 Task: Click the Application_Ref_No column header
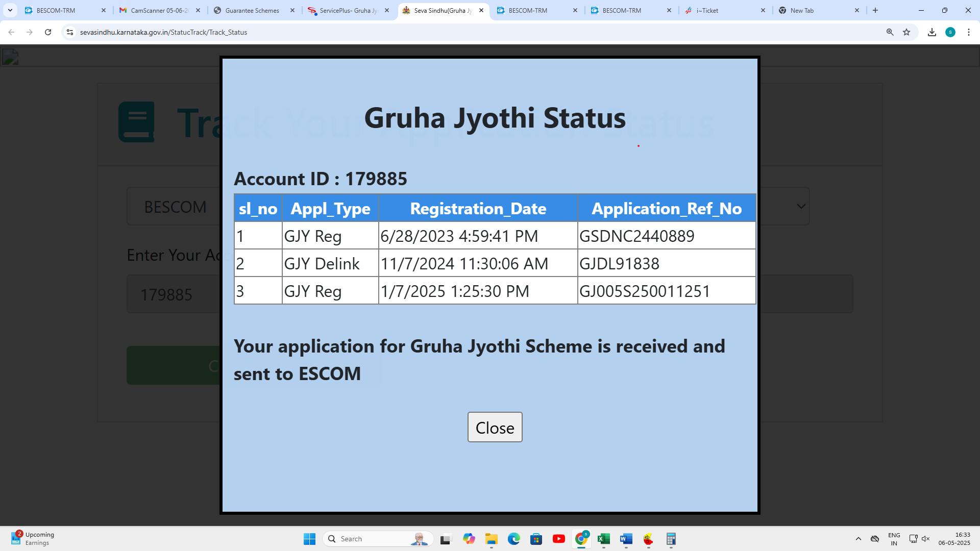tap(667, 208)
